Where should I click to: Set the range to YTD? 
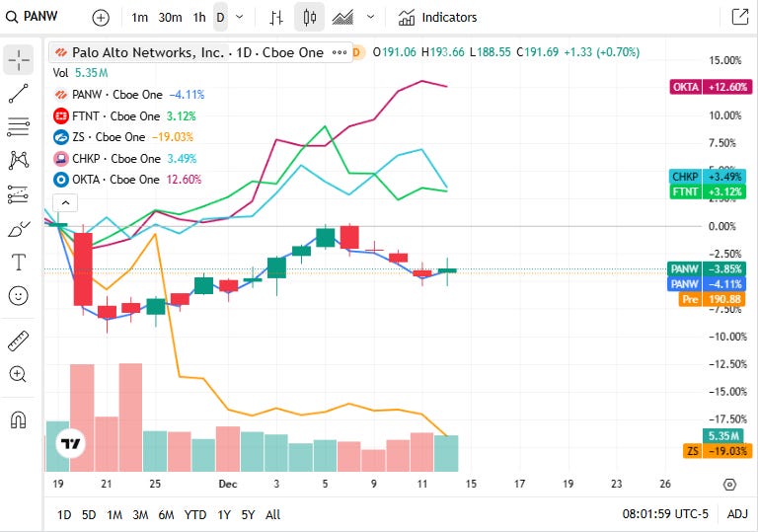(x=195, y=514)
